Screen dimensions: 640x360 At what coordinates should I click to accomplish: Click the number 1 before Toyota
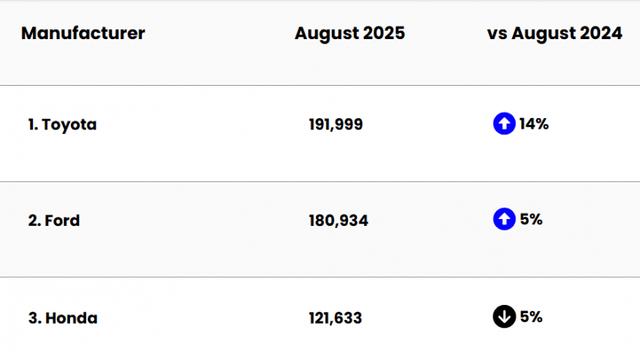tap(32, 124)
